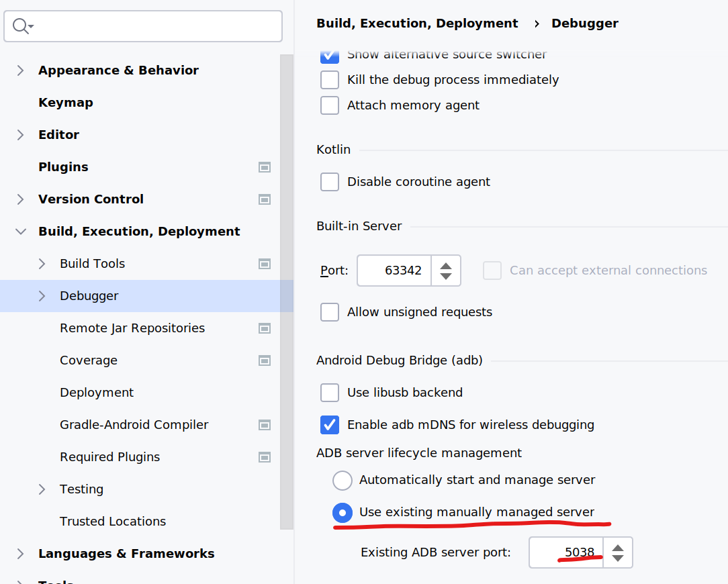Select Automatically start and manage server
This screenshot has height=584, width=728.
[x=343, y=480]
